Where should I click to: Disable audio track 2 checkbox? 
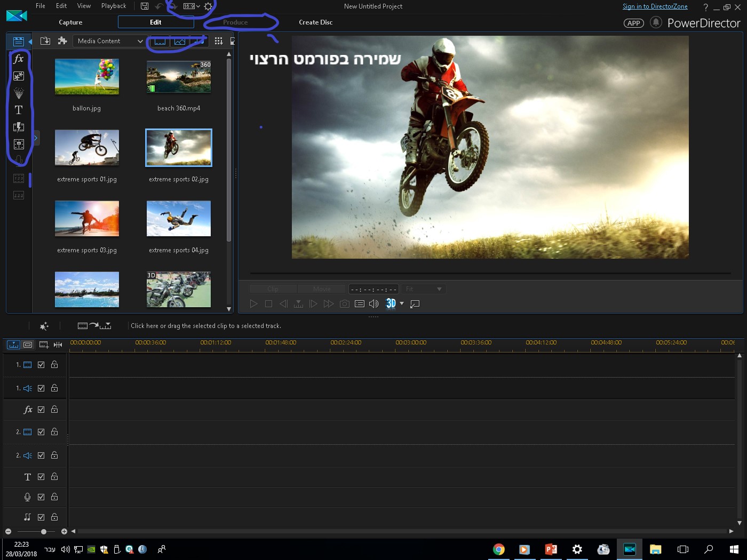41,455
